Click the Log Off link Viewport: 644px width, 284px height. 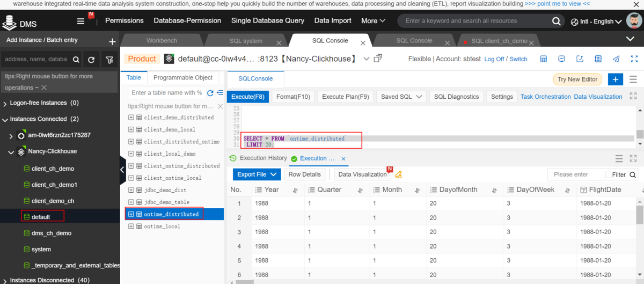494,59
